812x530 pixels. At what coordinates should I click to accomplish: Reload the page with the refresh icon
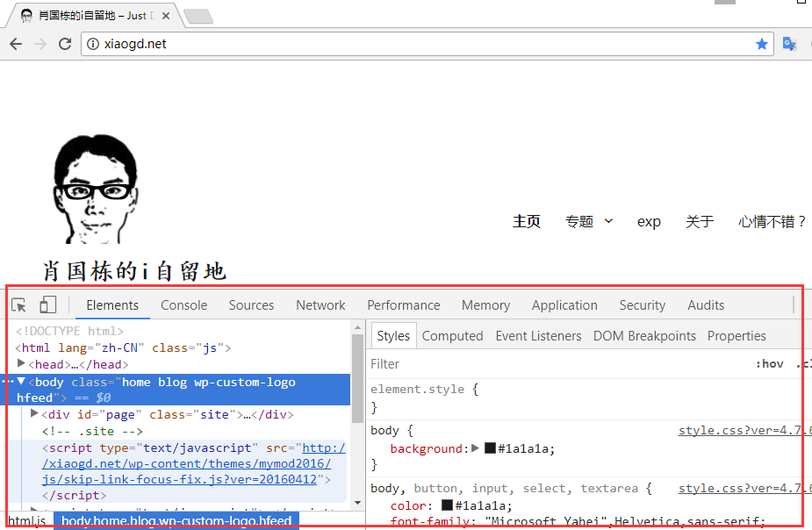[x=67, y=44]
